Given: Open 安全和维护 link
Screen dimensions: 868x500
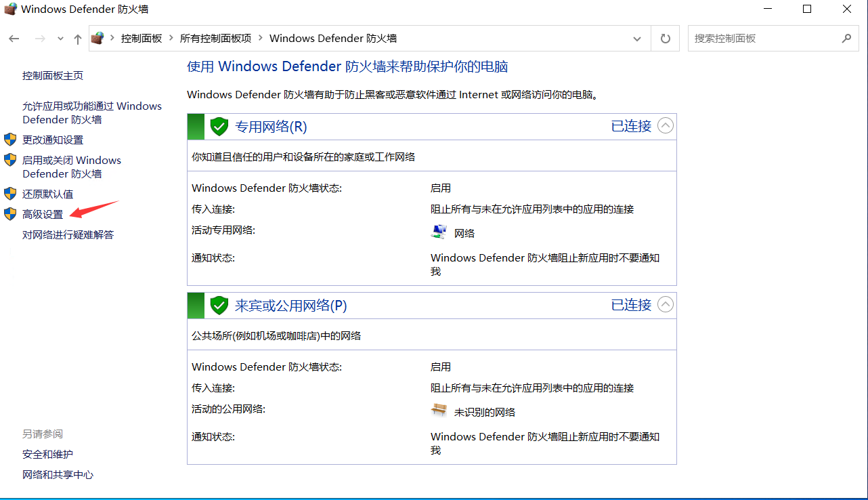Looking at the screenshot, I should pos(47,455).
